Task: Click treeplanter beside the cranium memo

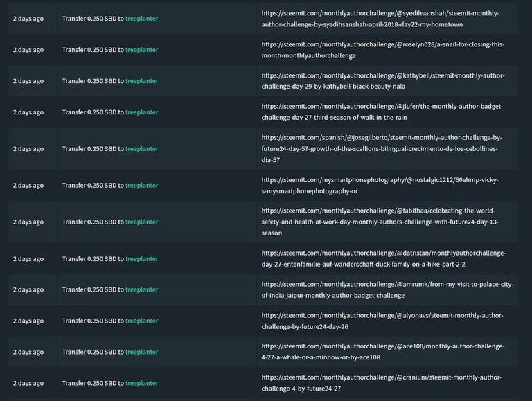Action: pos(141,383)
